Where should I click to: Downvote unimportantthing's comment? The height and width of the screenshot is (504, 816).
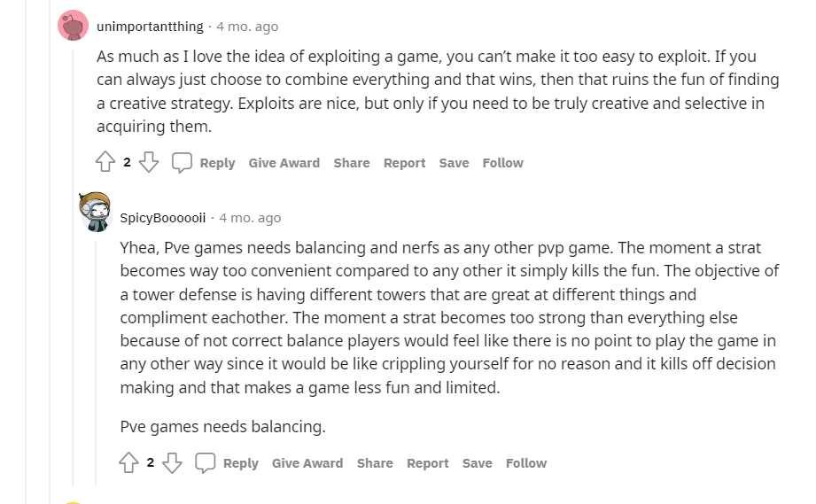tap(149, 162)
